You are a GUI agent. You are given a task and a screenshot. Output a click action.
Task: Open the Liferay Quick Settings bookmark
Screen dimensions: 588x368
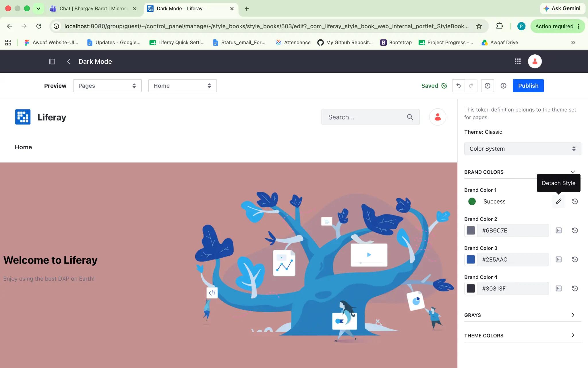177,43
